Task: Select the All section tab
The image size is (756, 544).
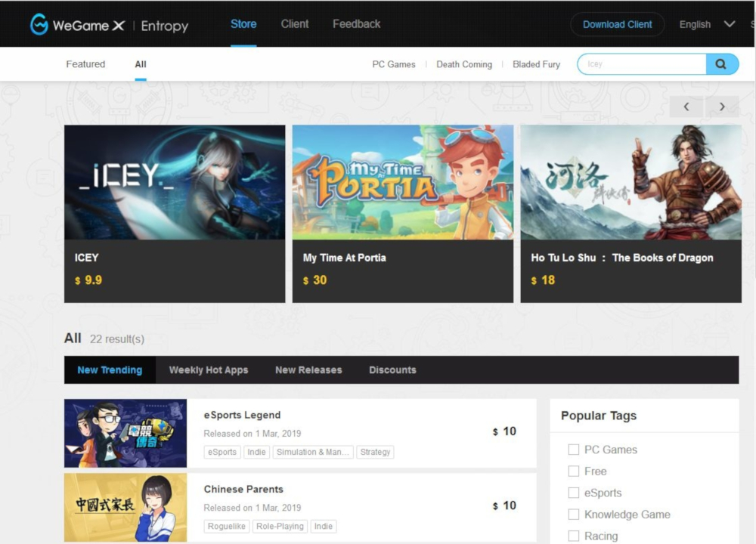Action: point(141,64)
